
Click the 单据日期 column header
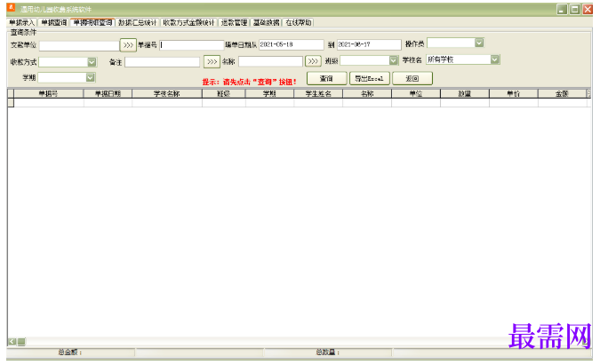108,93
